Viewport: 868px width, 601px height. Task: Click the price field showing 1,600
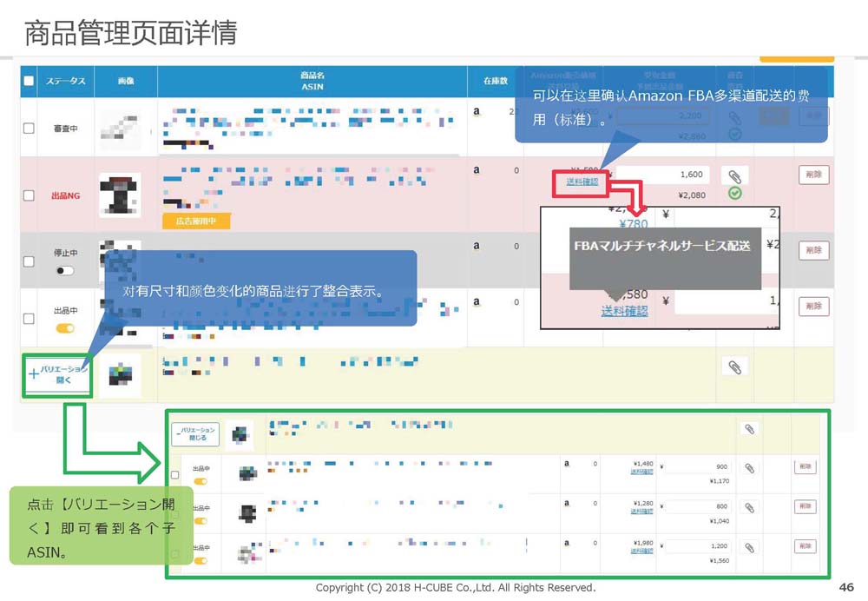662,175
